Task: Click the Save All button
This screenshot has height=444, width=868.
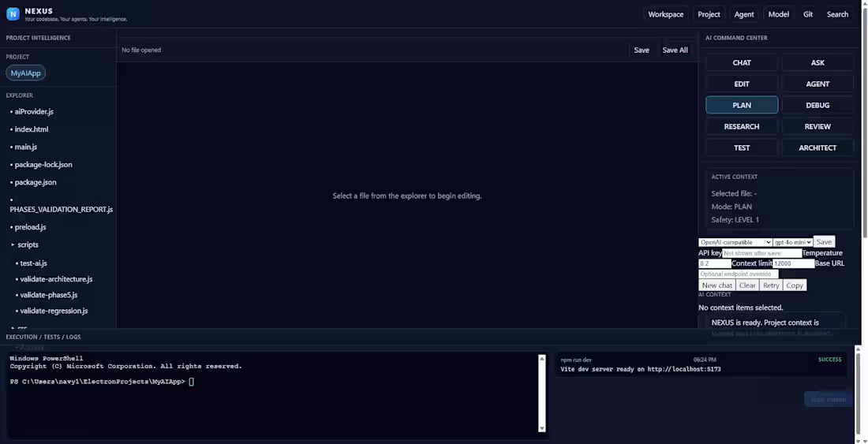Action: tap(675, 50)
